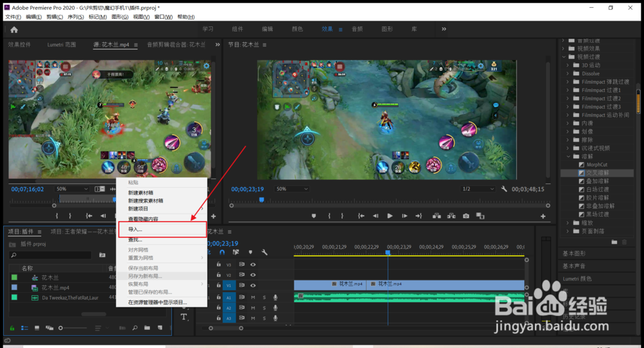Select the 黑场过渡 transition
The image size is (644, 348).
tap(597, 214)
